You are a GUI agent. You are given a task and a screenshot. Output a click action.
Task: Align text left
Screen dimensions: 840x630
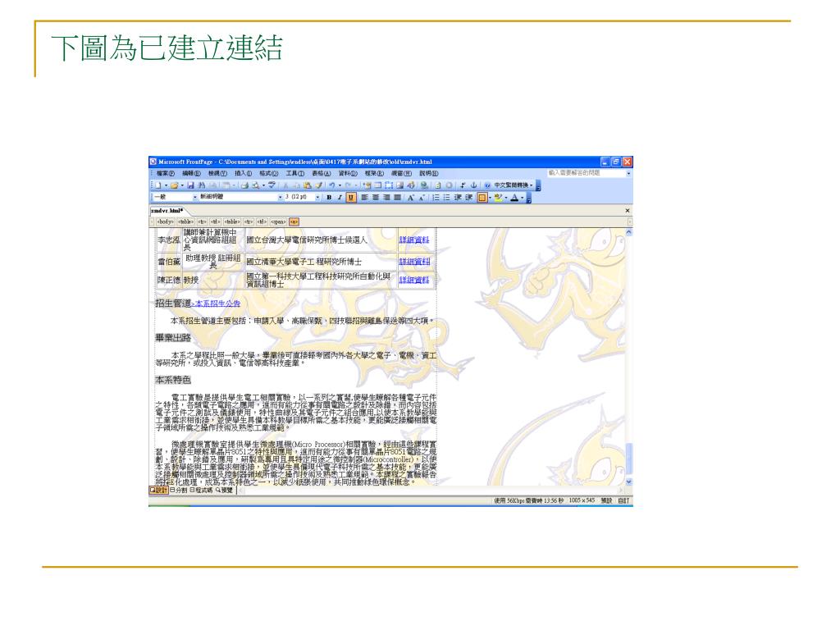[x=363, y=197]
